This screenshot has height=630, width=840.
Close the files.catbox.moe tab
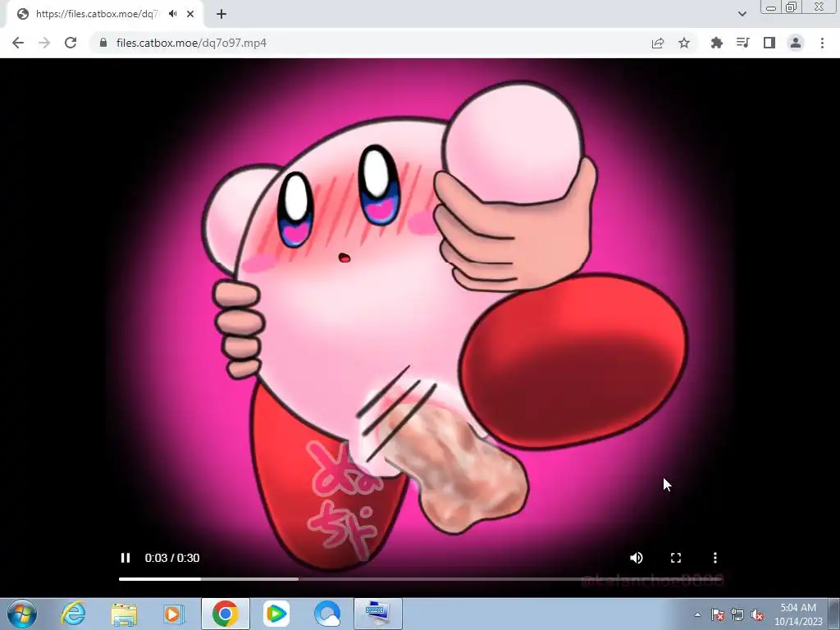[190, 14]
